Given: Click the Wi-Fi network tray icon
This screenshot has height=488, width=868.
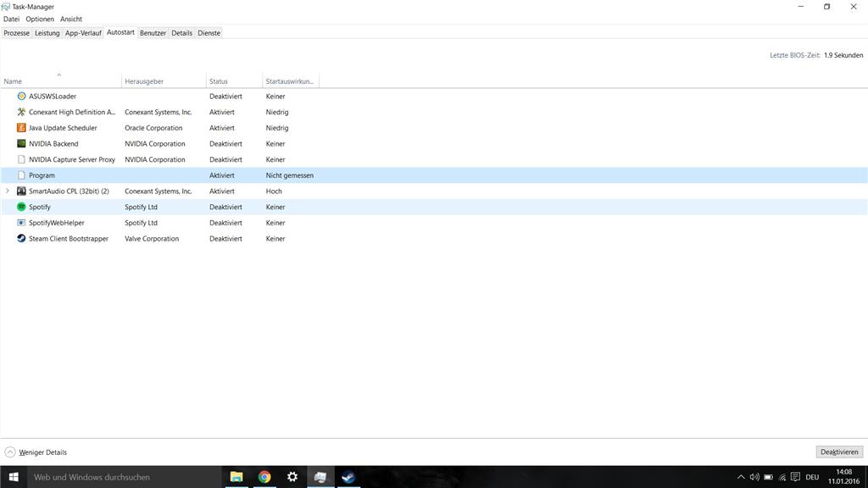Looking at the screenshot, I should [782, 477].
